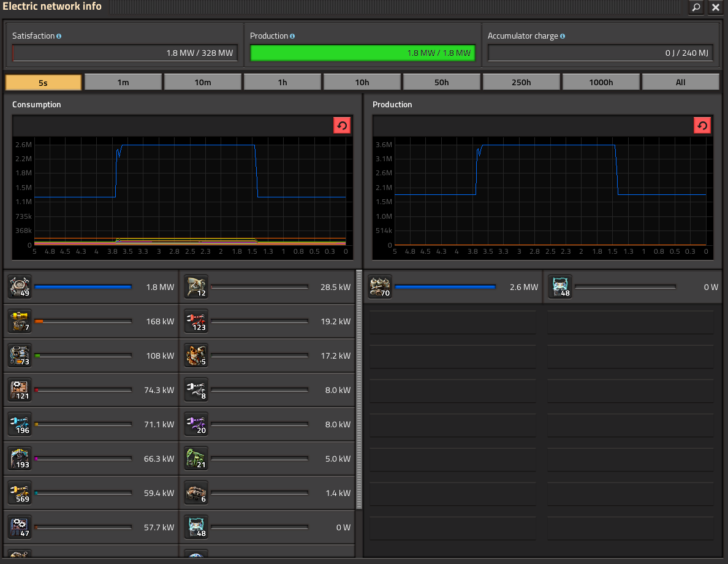Image resolution: width=728 pixels, height=564 pixels.
Task: Click the 108 kW consumption value
Action: pos(160,356)
